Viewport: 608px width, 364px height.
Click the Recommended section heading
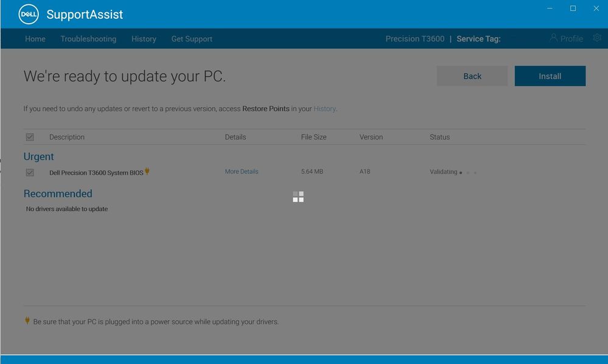pyautogui.click(x=58, y=194)
